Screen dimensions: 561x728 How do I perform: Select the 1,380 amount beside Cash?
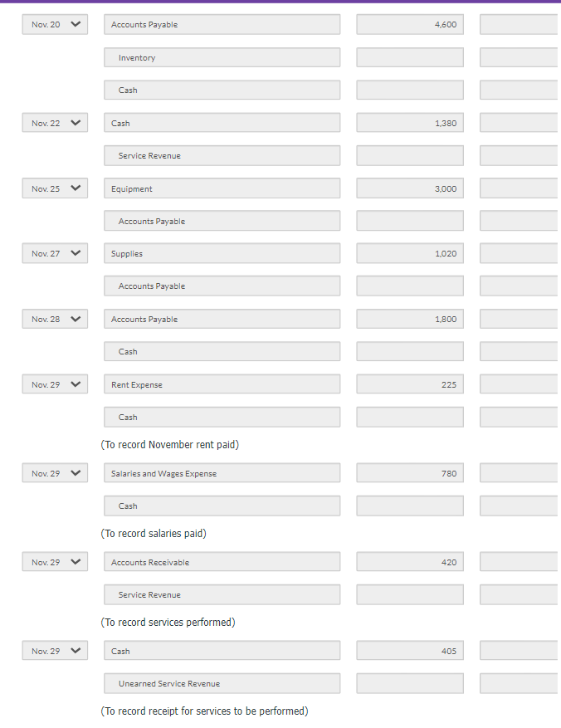(x=409, y=122)
